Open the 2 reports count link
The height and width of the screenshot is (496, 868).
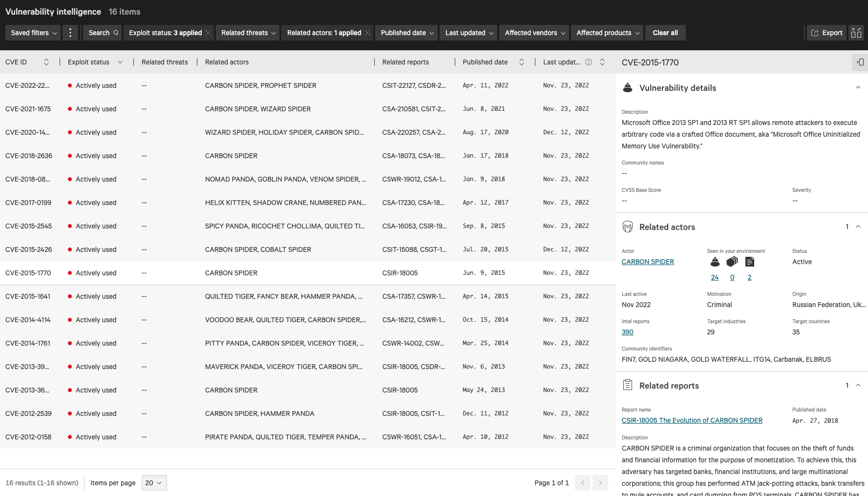tap(749, 278)
